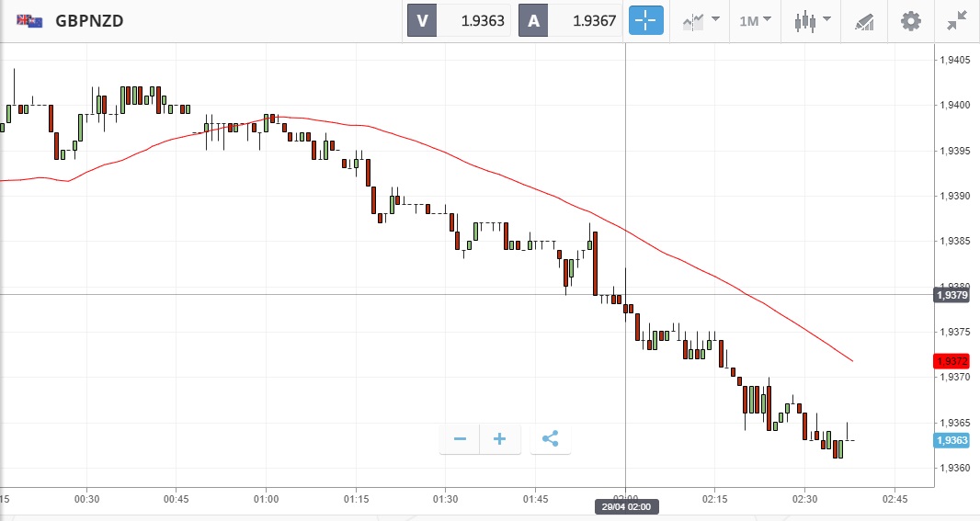The height and width of the screenshot is (521, 980).
Task: Click the buy button marked A
Action: point(534,20)
